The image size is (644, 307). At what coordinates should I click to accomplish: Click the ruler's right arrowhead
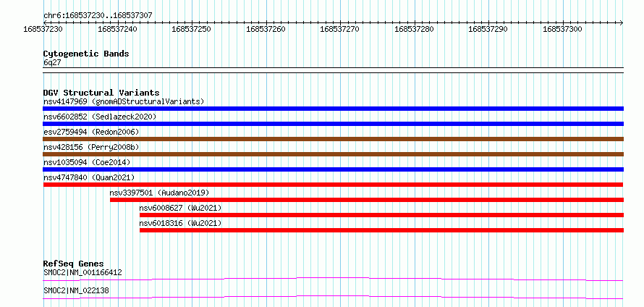[x=622, y=22]
